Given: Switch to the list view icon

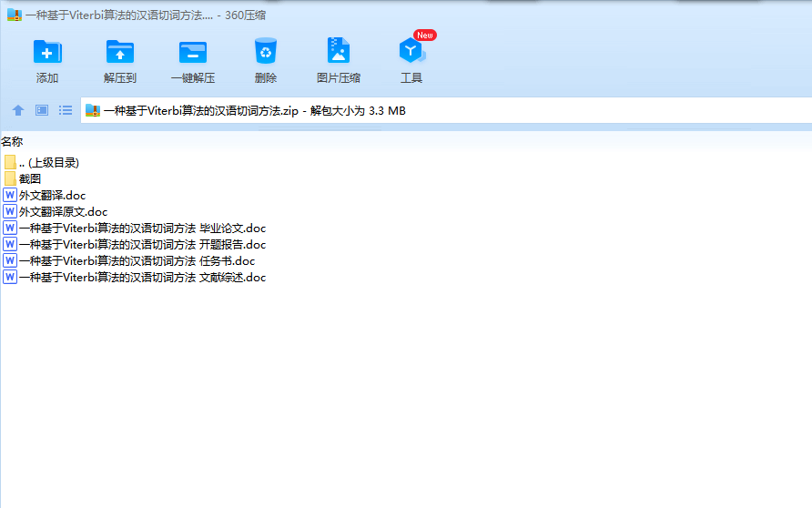Looking at the screenshot, I should pyautogui.click(x=66, y=110).
